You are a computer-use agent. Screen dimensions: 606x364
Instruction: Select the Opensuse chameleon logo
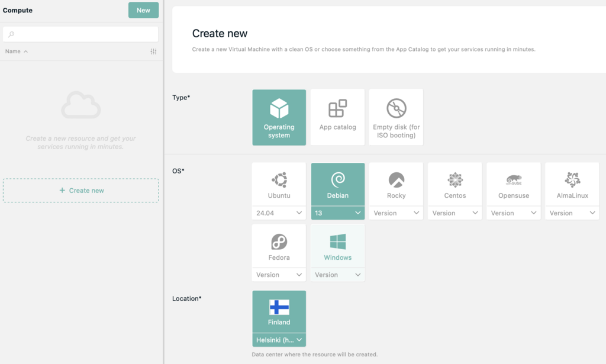pos(514,180)
